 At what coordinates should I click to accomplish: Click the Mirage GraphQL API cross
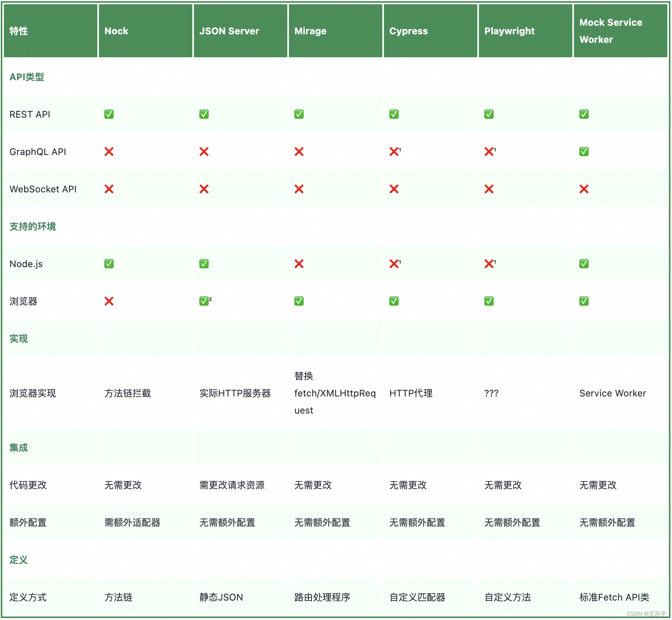point(299,151)
